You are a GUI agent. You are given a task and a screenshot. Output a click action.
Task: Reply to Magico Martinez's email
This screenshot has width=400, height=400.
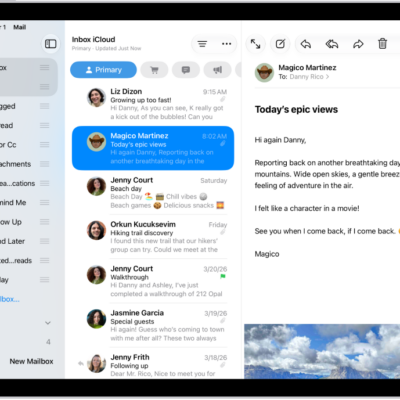pyautogui.click(x=306, y=44)
